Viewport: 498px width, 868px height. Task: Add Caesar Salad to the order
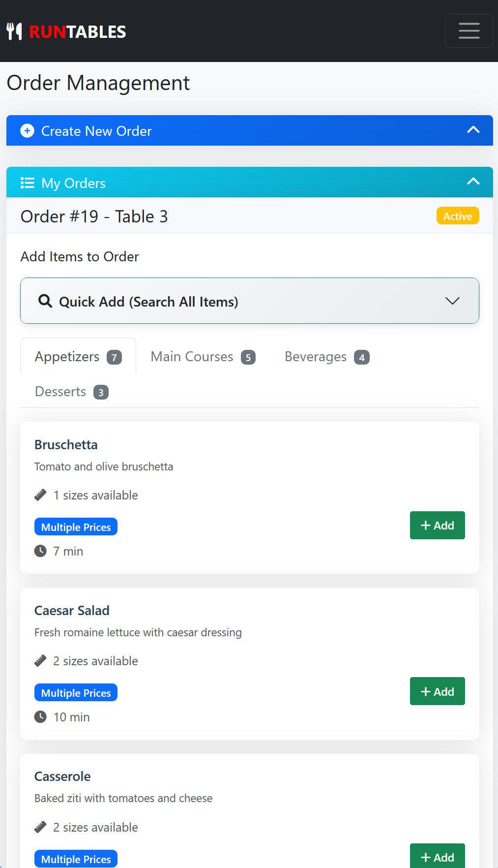(x=437, y=691)
